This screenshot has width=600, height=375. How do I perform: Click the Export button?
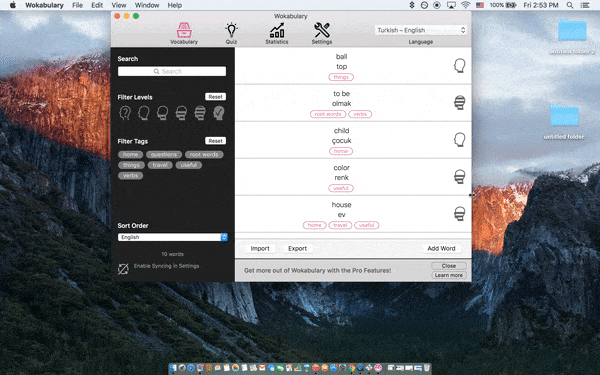tap(297, 248)
